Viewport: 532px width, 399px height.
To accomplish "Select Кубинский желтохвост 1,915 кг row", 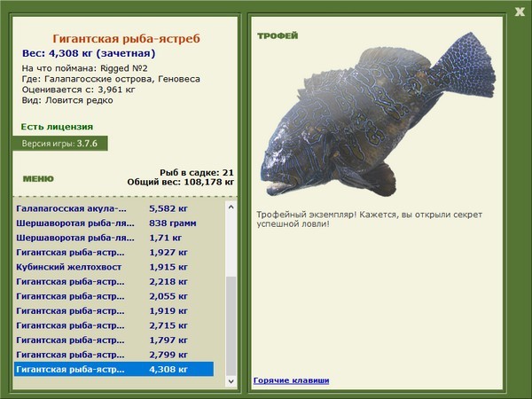I will [113, 267].
